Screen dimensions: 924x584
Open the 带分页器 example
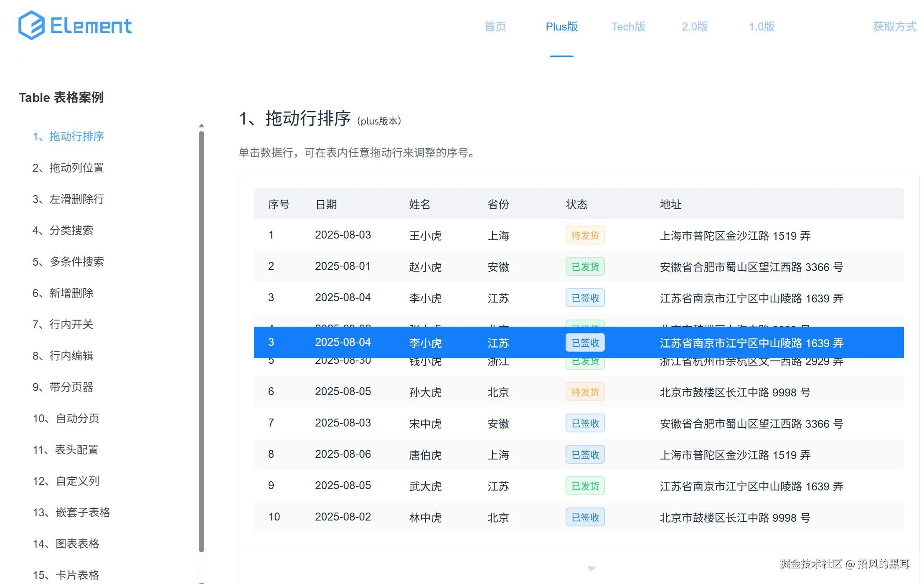[63, 387]
